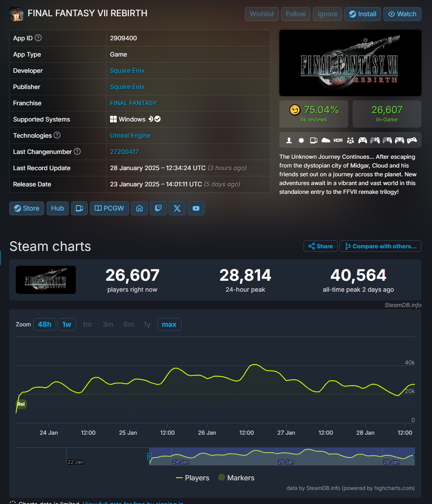
Task: Click the game header artwork image
Action: tap(350, 63)
